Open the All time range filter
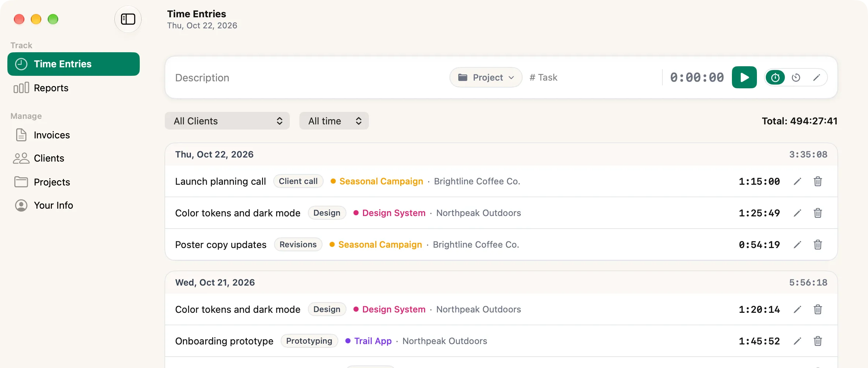The height and width of the screenshot is (368, 868). pos(334,121)
